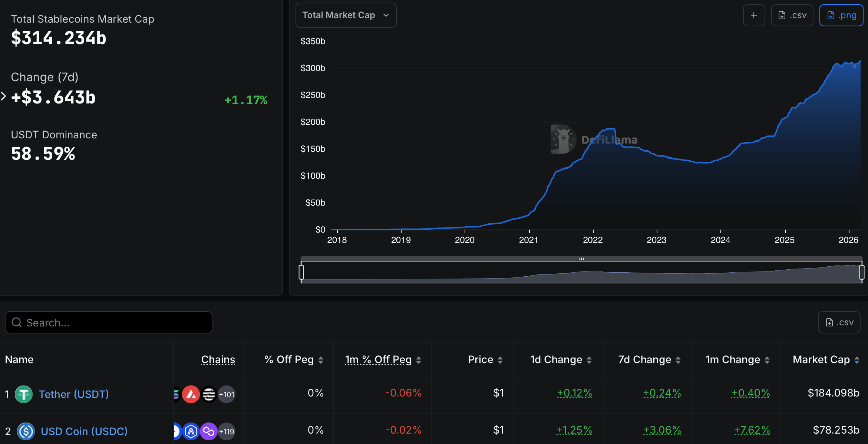Click the .csv download icon above the table
The image size is (868, 444).
839,322
